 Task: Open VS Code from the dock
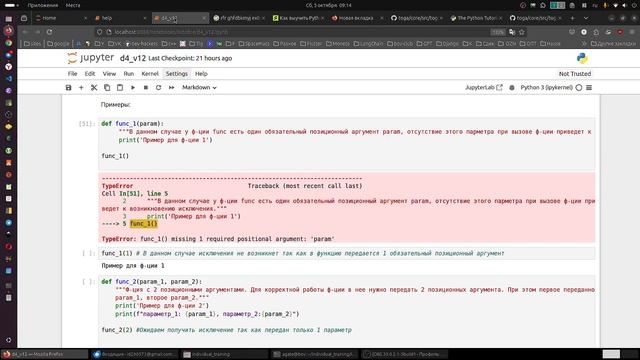point(9,78)
